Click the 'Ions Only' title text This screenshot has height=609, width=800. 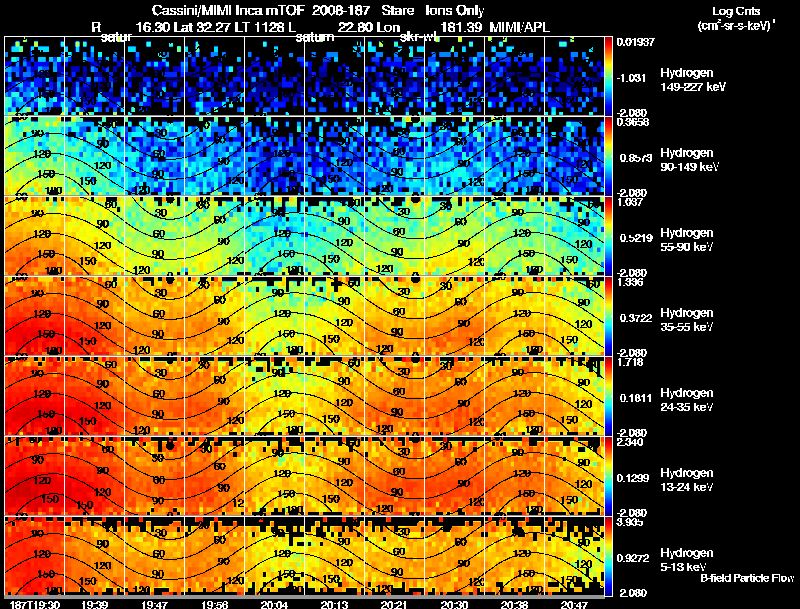click(x=455, y=11)
